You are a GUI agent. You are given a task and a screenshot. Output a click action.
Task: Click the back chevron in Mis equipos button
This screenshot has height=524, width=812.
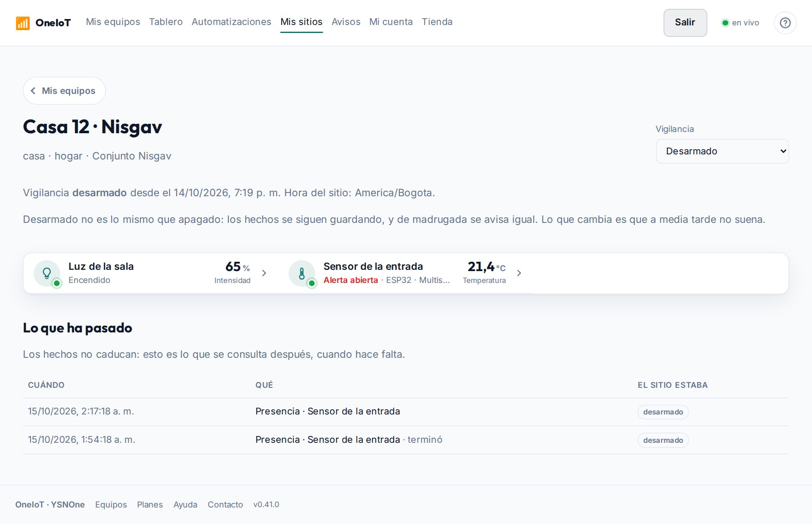33,91
